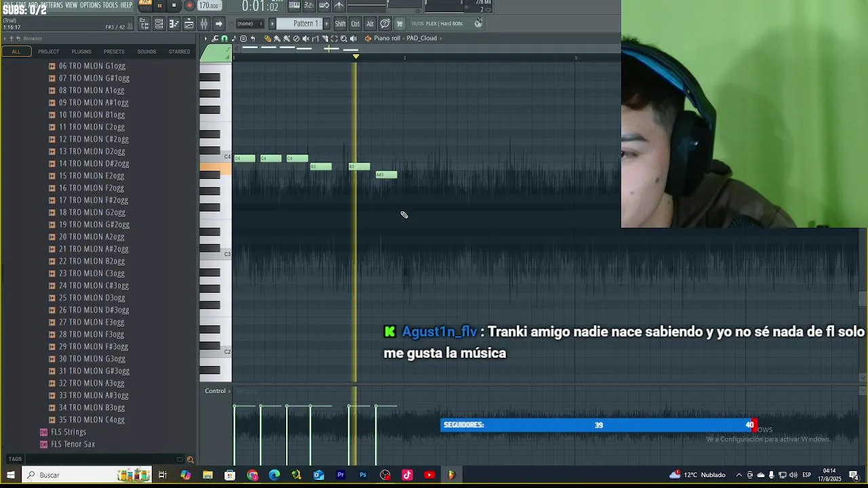Image resolution: width=868 pixels, height=488 pixels.
Task: Select the Paint brush tool
Action: tap(277, 39)
